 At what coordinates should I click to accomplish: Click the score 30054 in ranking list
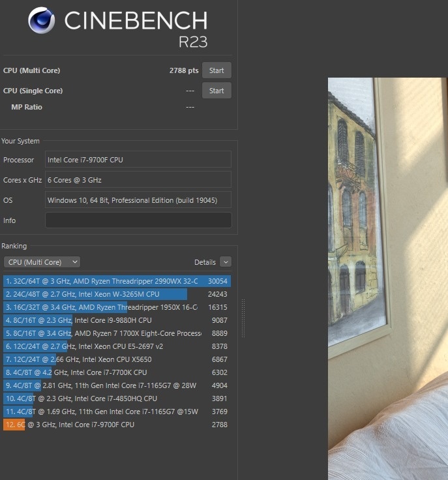tap(218, 281)
